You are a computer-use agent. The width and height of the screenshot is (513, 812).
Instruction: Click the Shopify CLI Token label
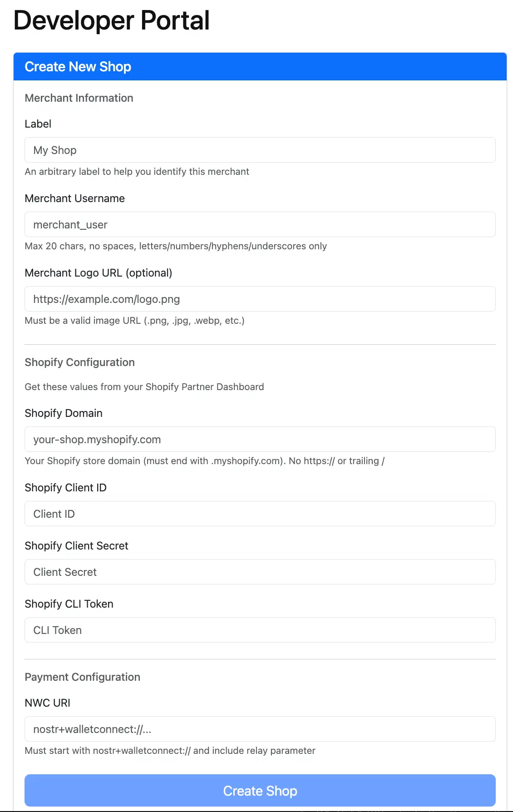[69, 604]
